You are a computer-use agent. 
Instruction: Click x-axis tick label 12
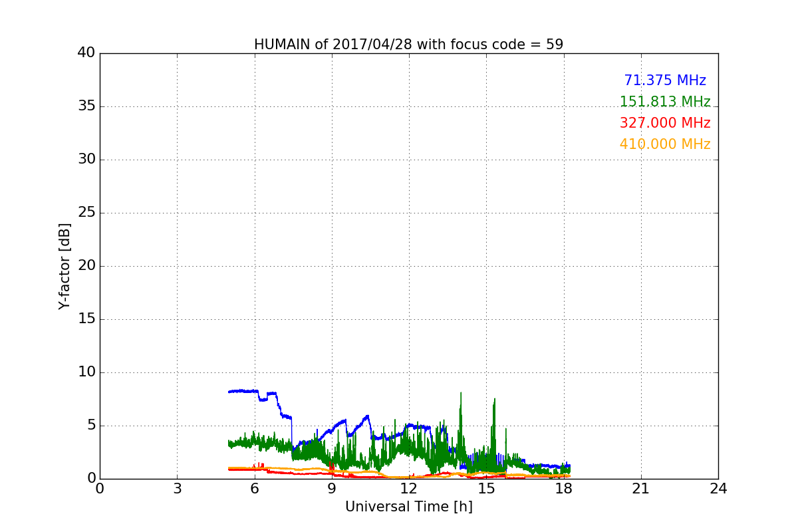[409, 489]
